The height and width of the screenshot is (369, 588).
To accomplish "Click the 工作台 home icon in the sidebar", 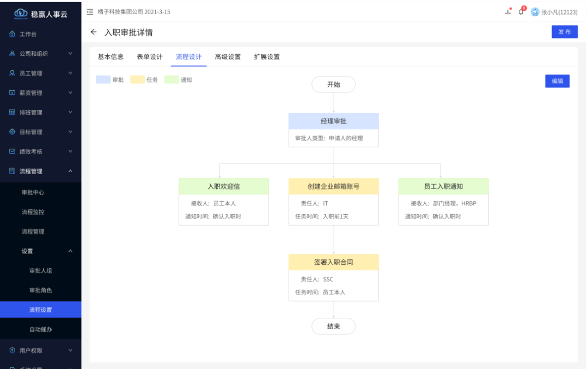I will (12, 34).
